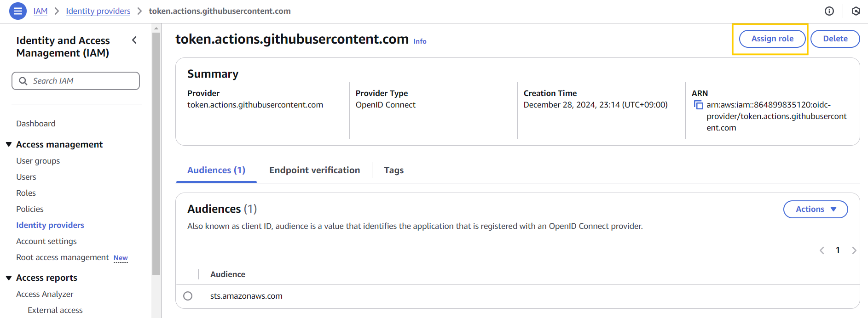Open the hamburger navigation menu
This screenshot has height=318, width=868.
(x=17, y=11)
